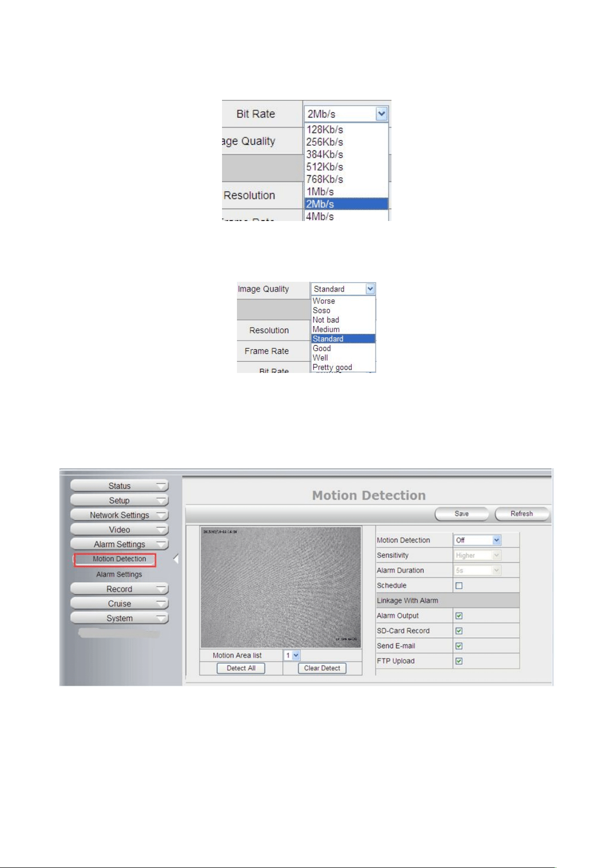614x868 pixels.
Task: Choose Soso image quality option
Action: pyautogui.click(x=344, y=311)
